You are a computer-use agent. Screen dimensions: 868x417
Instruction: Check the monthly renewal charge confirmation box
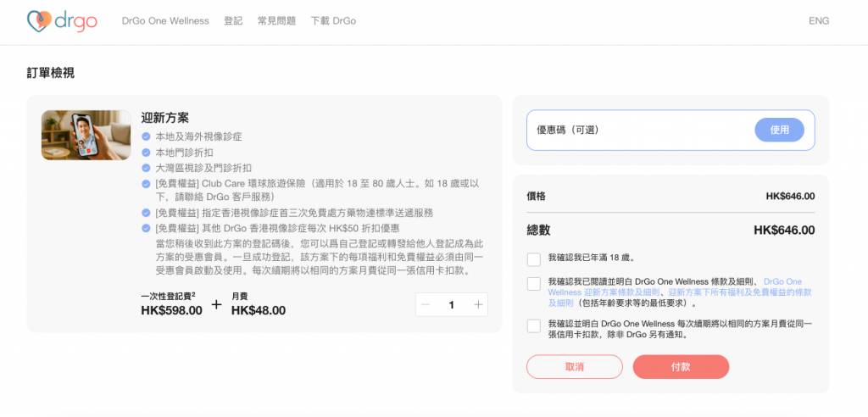click(x=533, y=326)
